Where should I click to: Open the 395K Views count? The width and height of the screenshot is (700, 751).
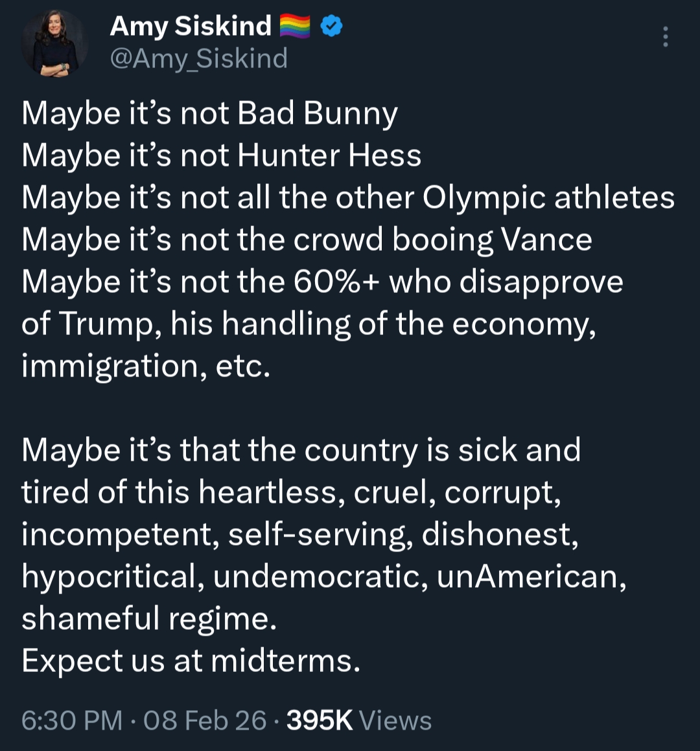(x=358, y=721)
